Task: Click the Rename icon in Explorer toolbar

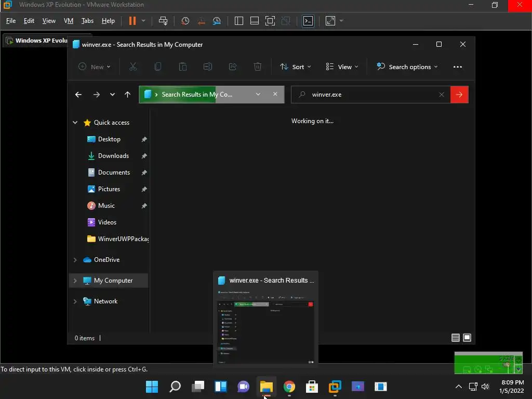Action: tap(208, 67)
